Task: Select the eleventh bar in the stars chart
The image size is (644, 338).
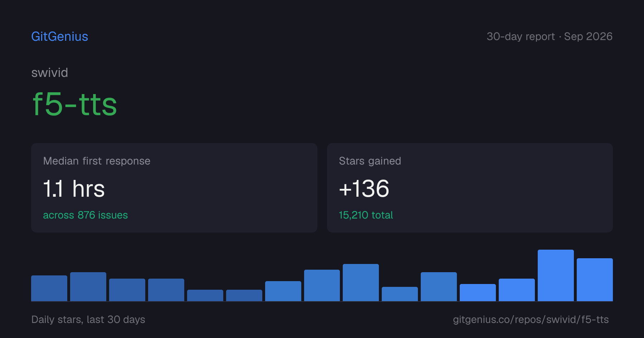Action: coord(439,286)
